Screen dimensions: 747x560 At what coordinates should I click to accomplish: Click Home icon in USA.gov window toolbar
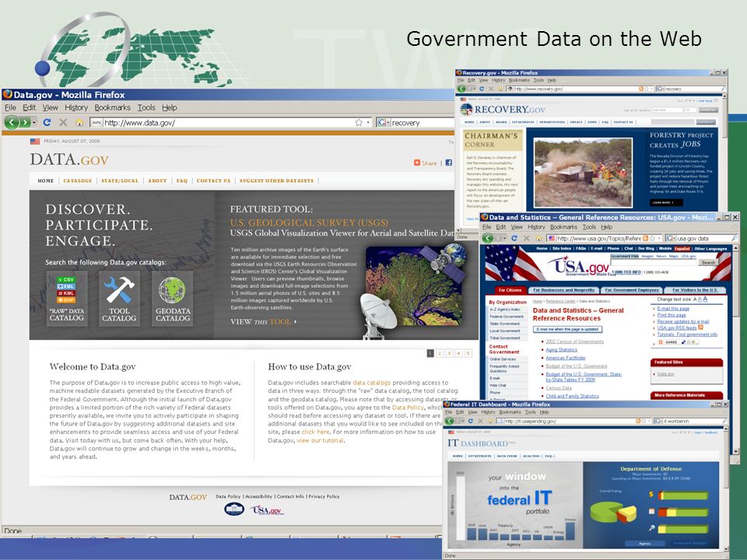538,238
